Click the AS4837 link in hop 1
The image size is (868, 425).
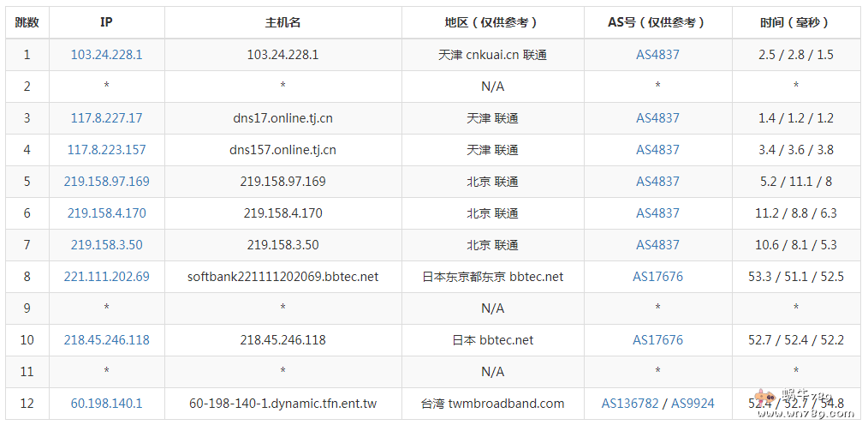coord(657,55)
